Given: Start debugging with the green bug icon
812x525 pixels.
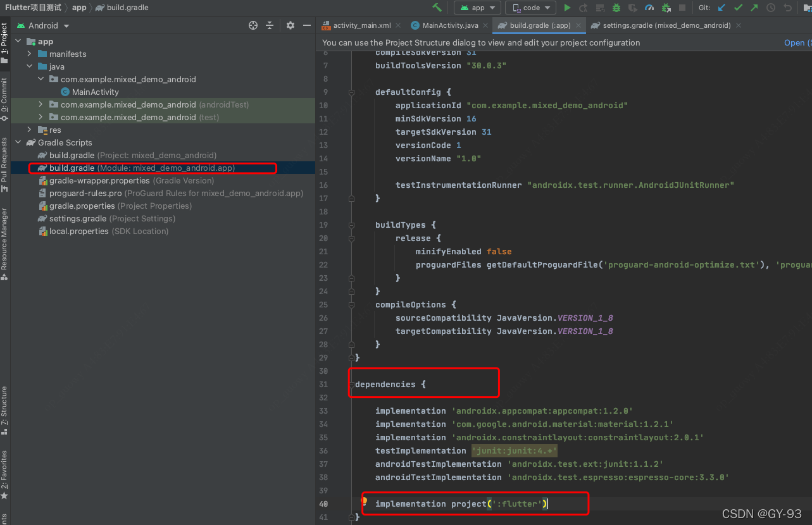Looking at the screenshot, I should tap(616, 8).
